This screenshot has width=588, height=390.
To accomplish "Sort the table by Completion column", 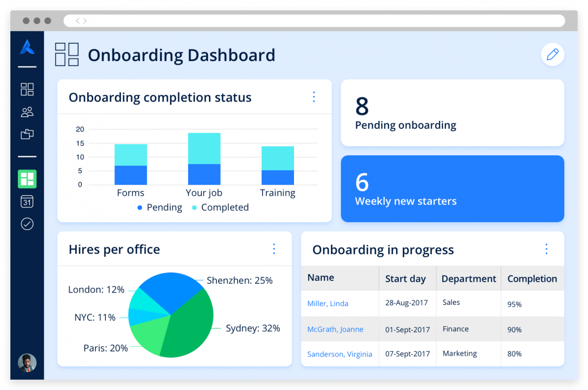I will pyautogui.click(x=532, y=279).
